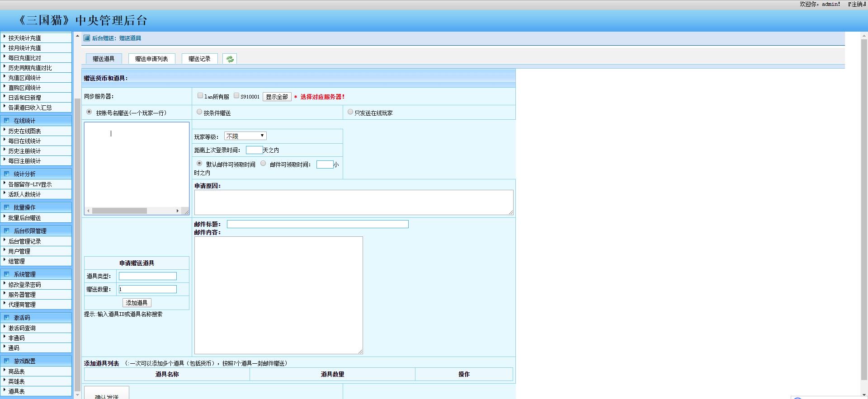The width and height of the screenshot is (868, 399).
Task: Click the 显示全部 button
Action: click(277, 97)
